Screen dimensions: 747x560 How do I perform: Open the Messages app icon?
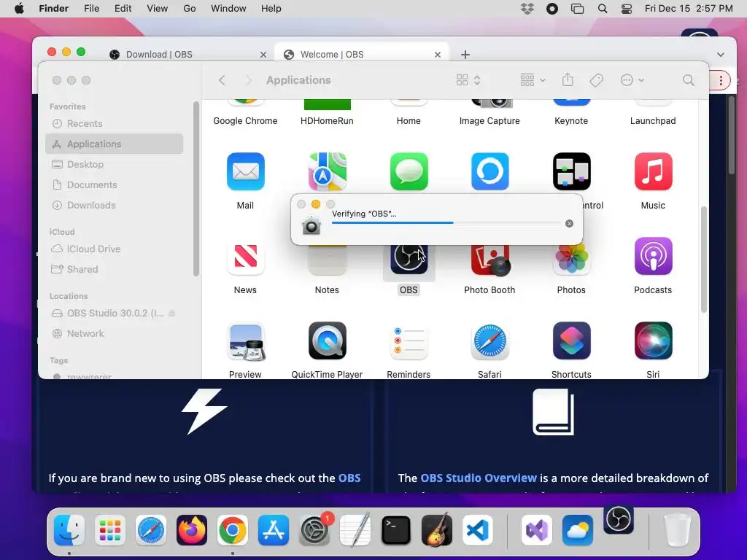[409, 171]
